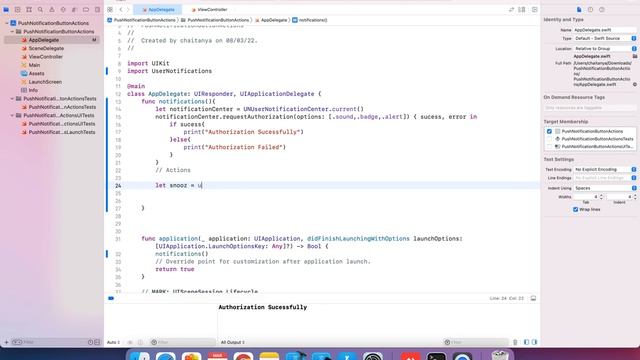Image resolution: width=640 pixels, height=360 pixels.
Task: Select Main storyboard in the navigator
Action: (34, 65)
